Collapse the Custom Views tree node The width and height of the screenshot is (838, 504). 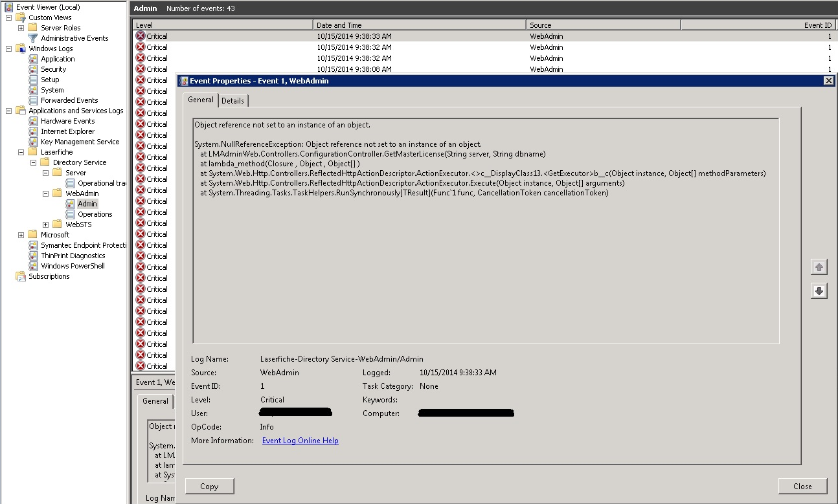click(x=8, y=17)
